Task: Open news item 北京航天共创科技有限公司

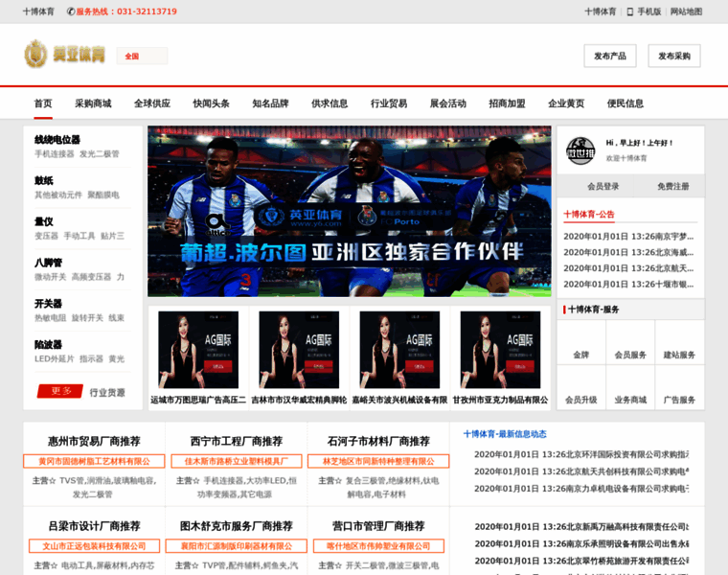Action: pyautogui.click(x=581, y=471)
